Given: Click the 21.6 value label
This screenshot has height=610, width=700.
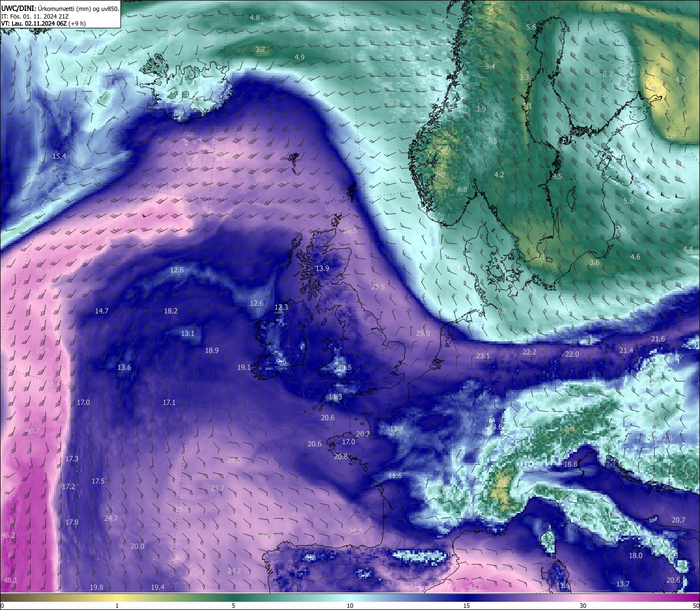Looking at the screenshot, I should pos(658,339).
